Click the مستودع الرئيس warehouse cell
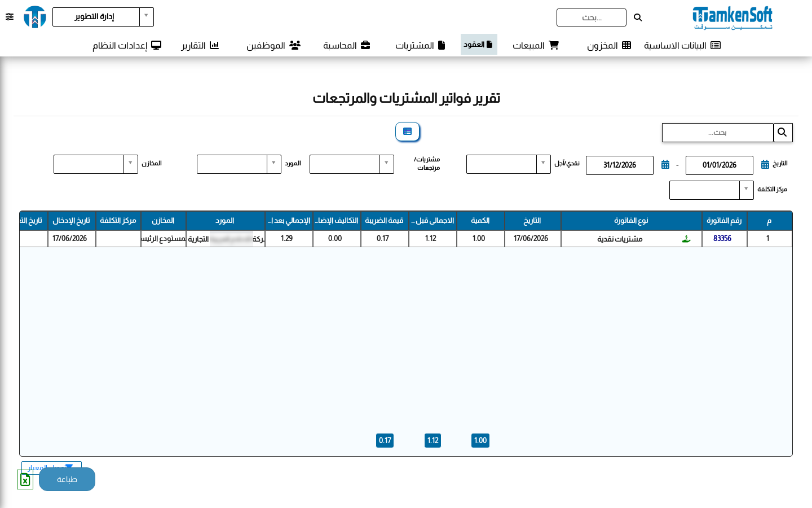 [x=164, y=239]
